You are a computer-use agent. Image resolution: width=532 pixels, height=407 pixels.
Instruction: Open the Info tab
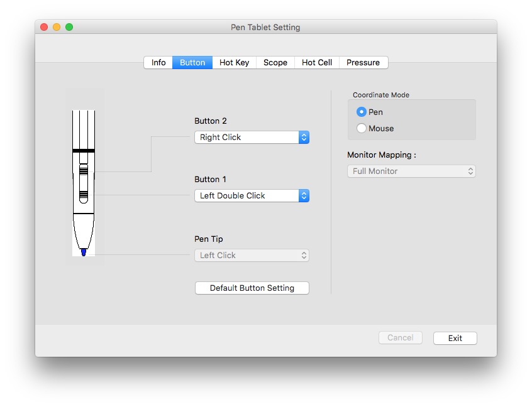click(158, 62)
